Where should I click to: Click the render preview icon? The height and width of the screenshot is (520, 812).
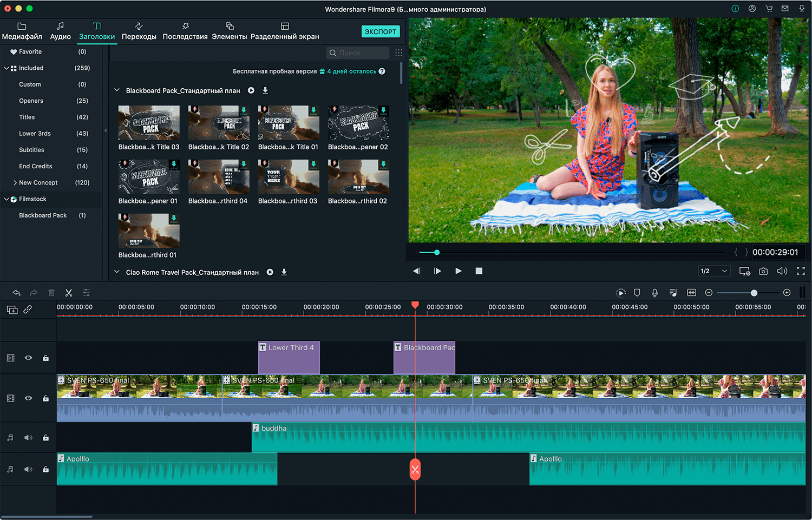621,293
